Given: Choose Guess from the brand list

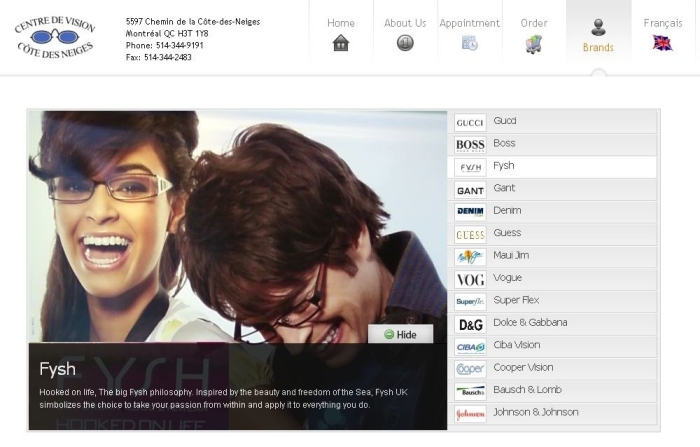Looking at the screenshot, I should [507, 233].
